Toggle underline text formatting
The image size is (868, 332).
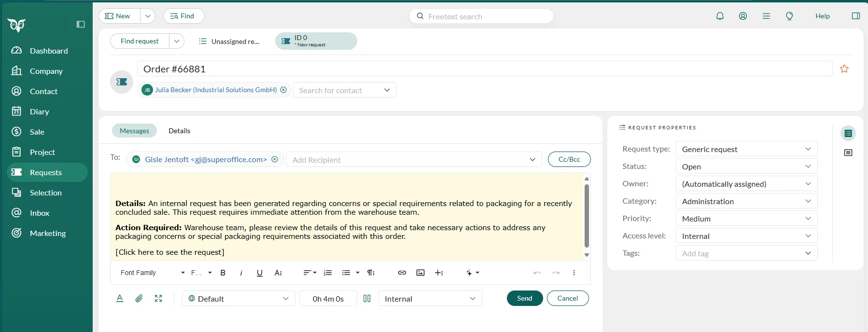pyautogui.click(x=260, y=273)
